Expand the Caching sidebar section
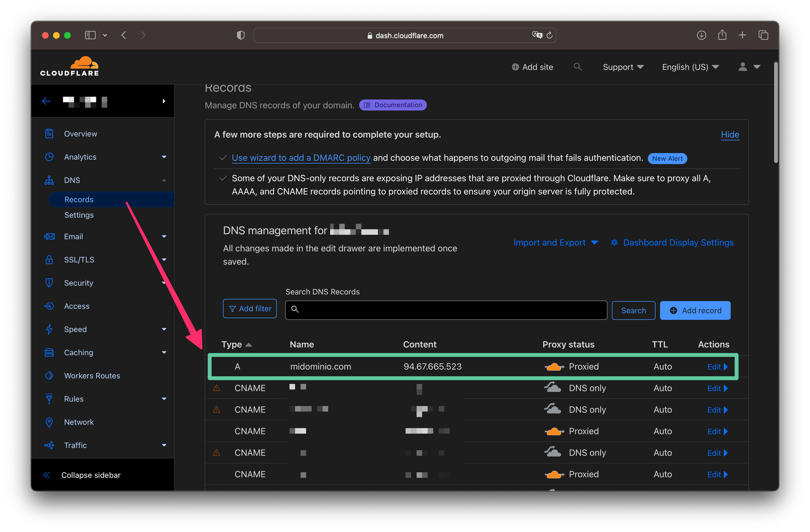This screenshot has height=532, width=810. pos(164,352)
